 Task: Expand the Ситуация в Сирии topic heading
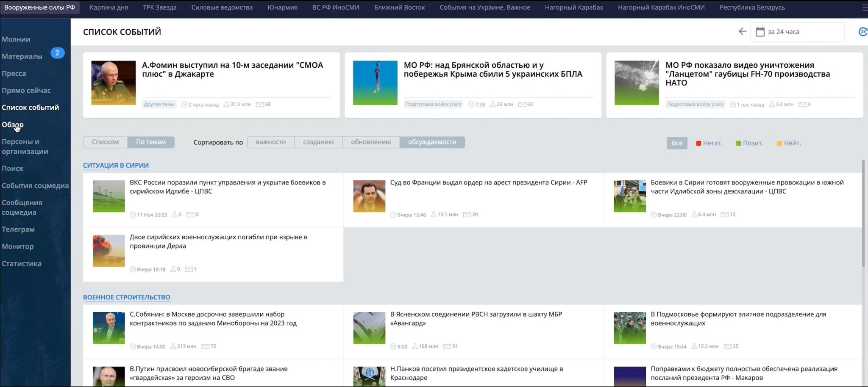click(x=116, y=166)
